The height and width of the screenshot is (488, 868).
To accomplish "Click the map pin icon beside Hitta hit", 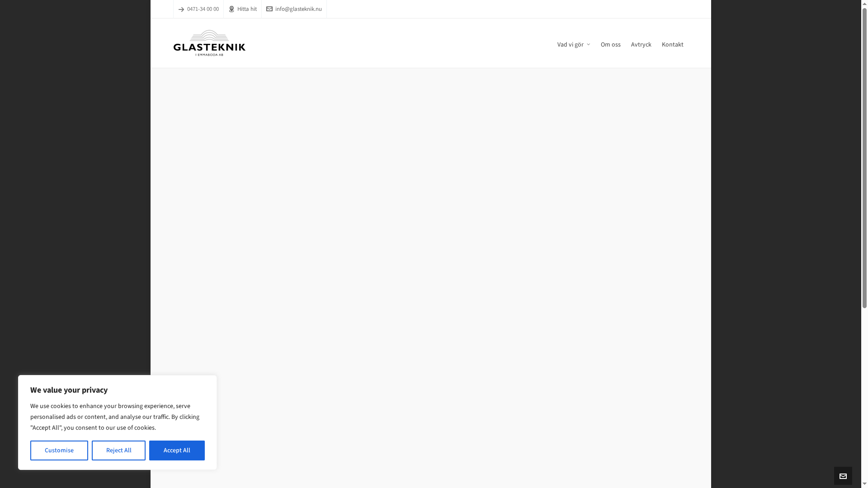I will click(231, 9).
